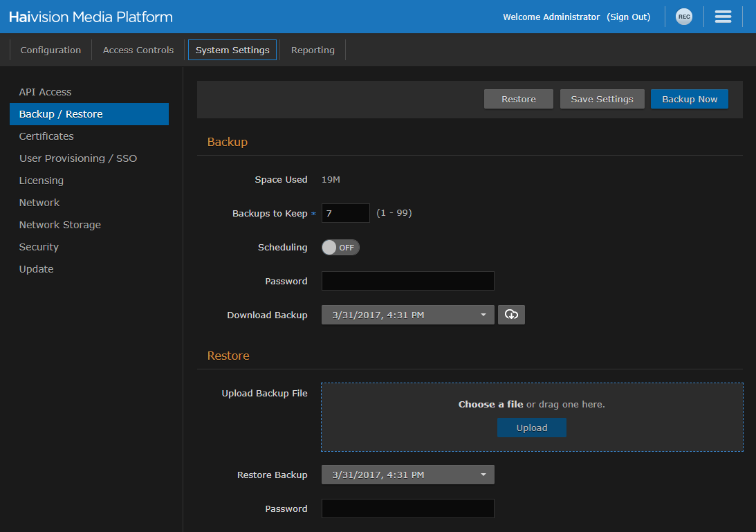
Task: Open the hamburger navigation menu
Action: click(723, 16)
